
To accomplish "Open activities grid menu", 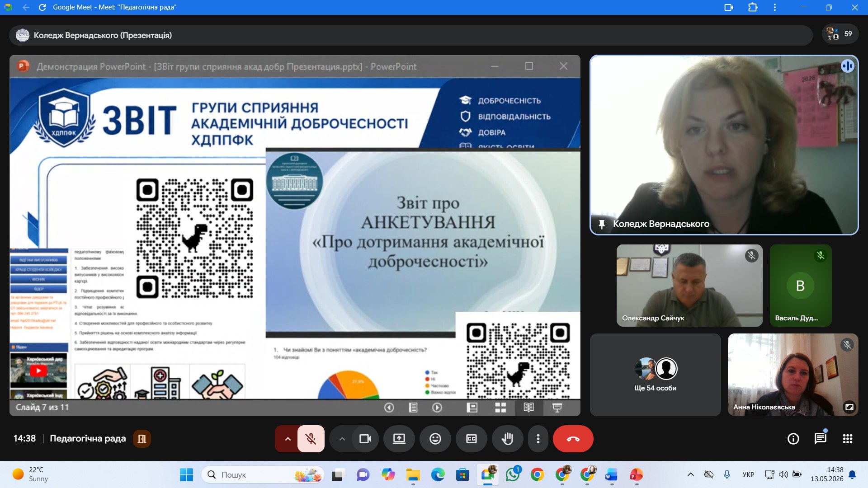I will pos(848,439).
